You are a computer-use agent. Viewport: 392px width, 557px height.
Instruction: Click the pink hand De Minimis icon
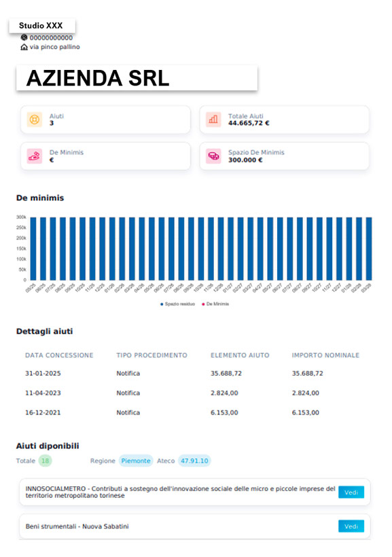click(x=35, y=156)
